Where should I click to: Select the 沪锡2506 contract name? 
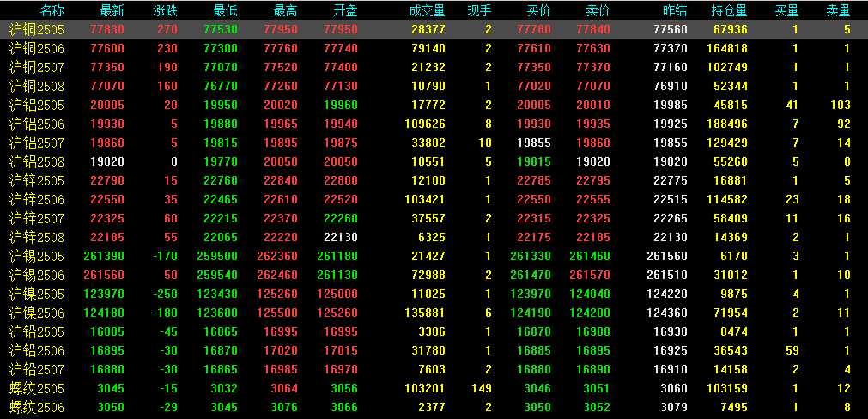click(x=37, y=275)
